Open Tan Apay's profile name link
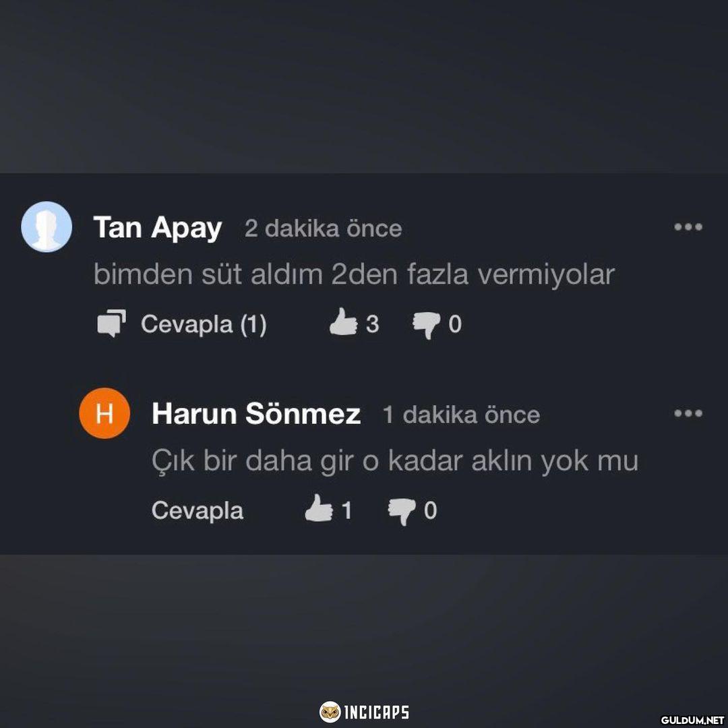The image size is (728, 728). coord(158,229)
